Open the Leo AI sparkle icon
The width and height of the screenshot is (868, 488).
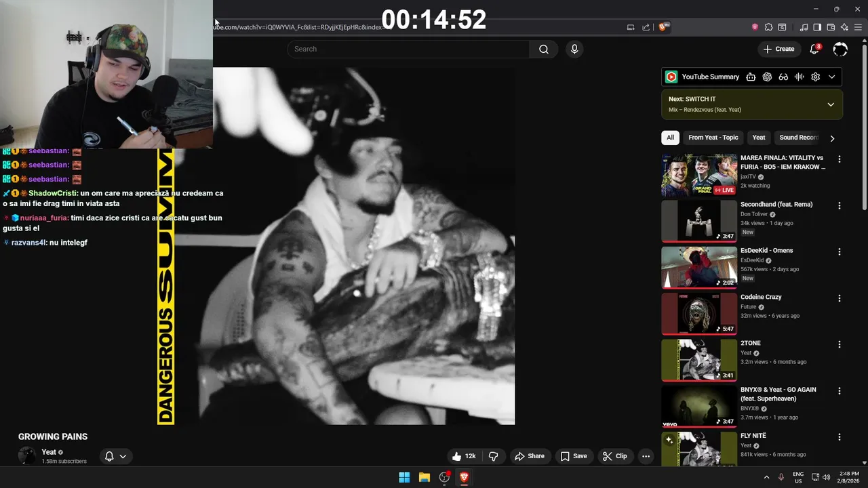click(x=844, y=27)
